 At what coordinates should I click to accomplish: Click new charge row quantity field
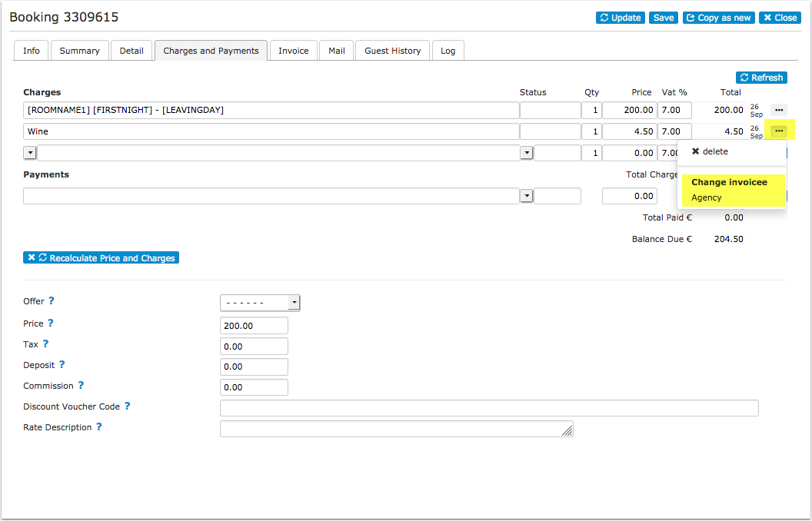591,153
